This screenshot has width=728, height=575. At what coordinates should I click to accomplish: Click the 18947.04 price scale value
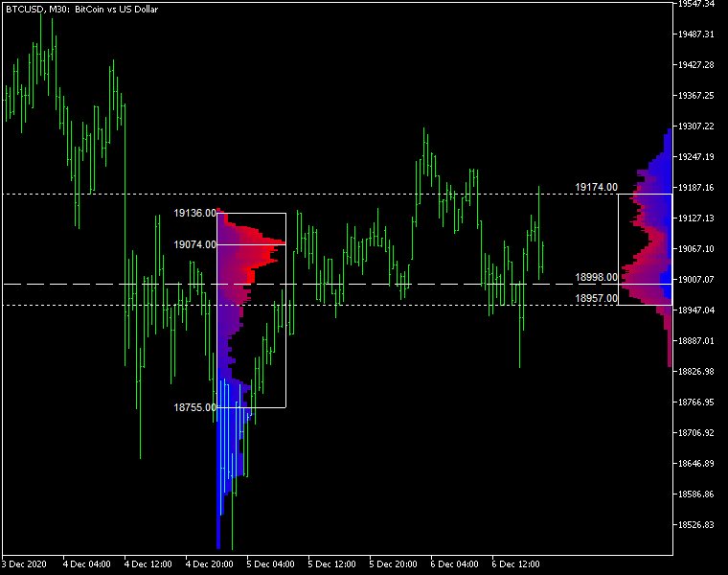tap(696, 310)
